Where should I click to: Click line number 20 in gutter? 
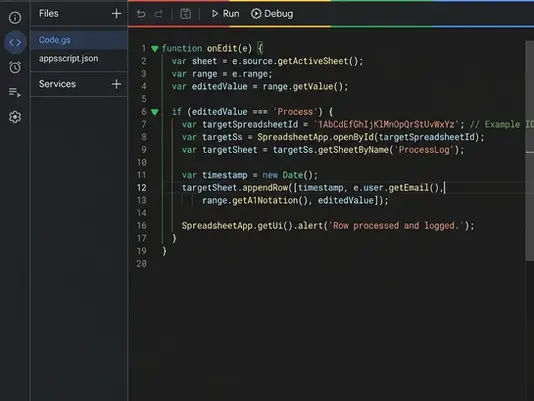coord(142,264)
